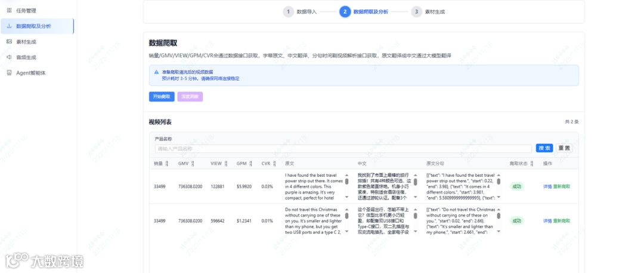Click the download icon beside 数据爬取及分析

click(x=9, y=26)
